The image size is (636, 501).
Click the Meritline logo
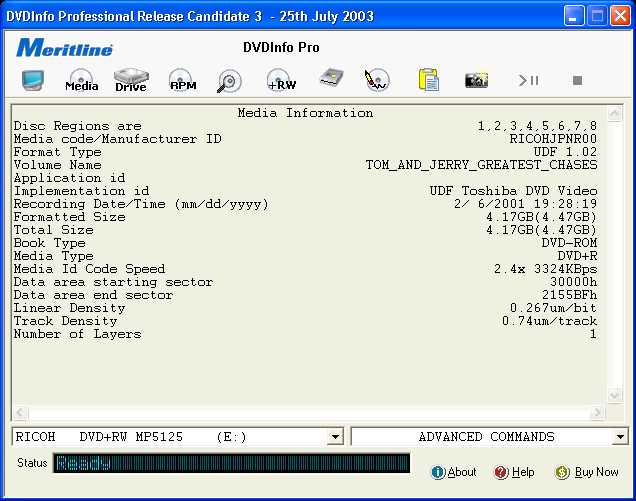(64, 48)
